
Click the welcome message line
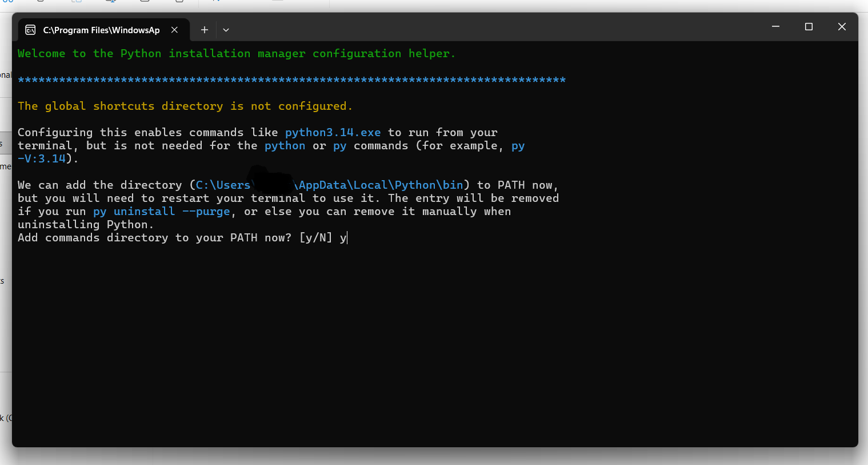pos(237,54)
